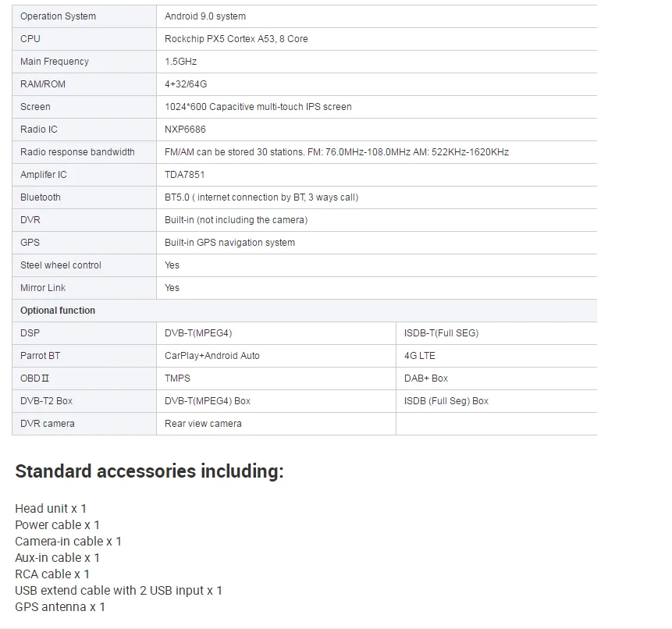Image resolution: width=672 pixels, height=629 pixels.
Task: Click the 'Main Frequency' row label
Action: [x=55, y=62]
